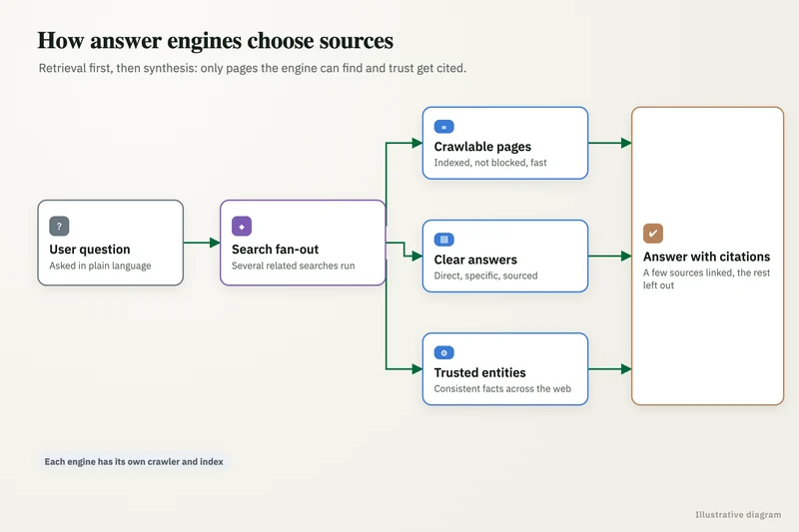Image resolution: width=799 pixels, height=532 pixels.
Task: Select 'Direct, specific, sourced' text
Action: coord(485,275)
